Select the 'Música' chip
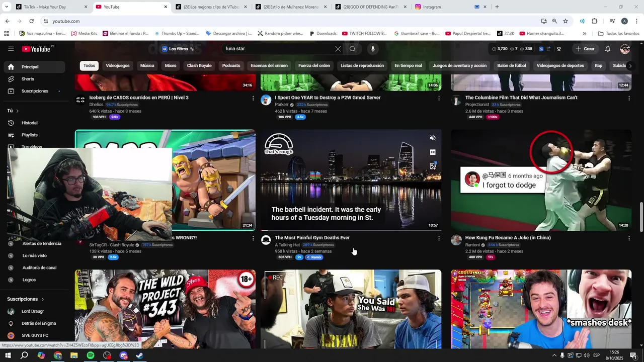644x362 pixels. [x=147, y=66]
